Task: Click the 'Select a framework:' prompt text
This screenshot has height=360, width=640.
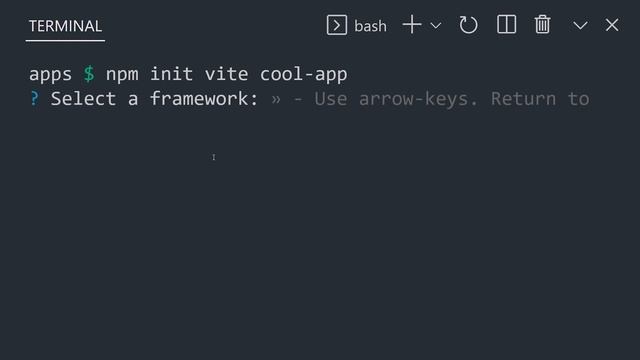Action: [155, 99]
